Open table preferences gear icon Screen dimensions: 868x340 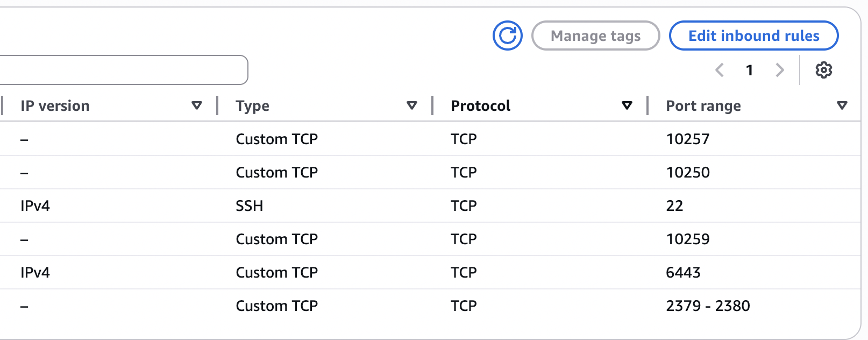point(823,70)
